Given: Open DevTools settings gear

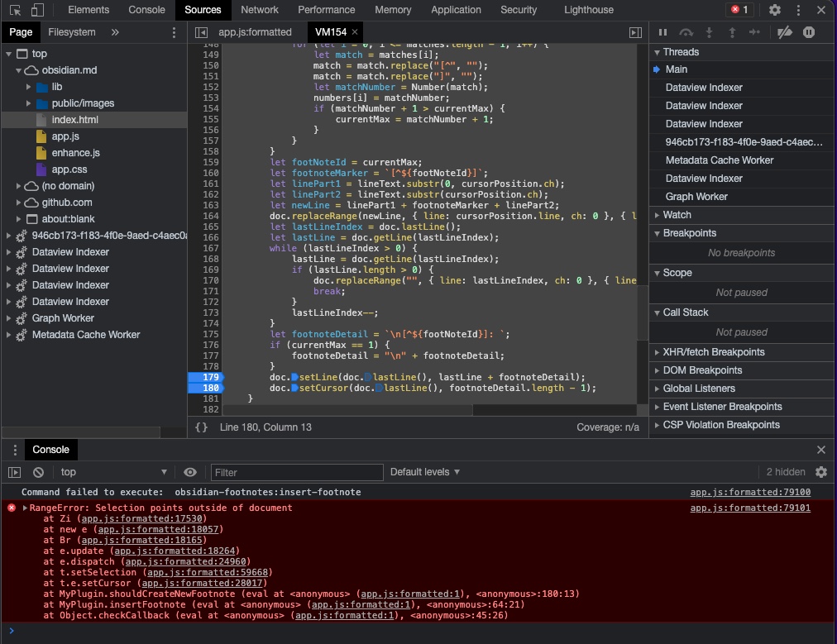Looking at the screenshot, I should (774, 10).
